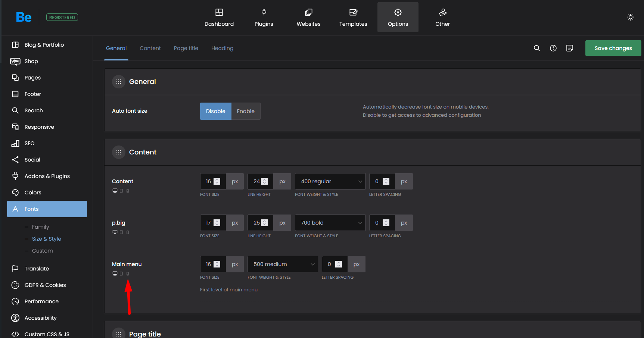
Task: Select mobile device icon for p.big row
Action: 128,232
